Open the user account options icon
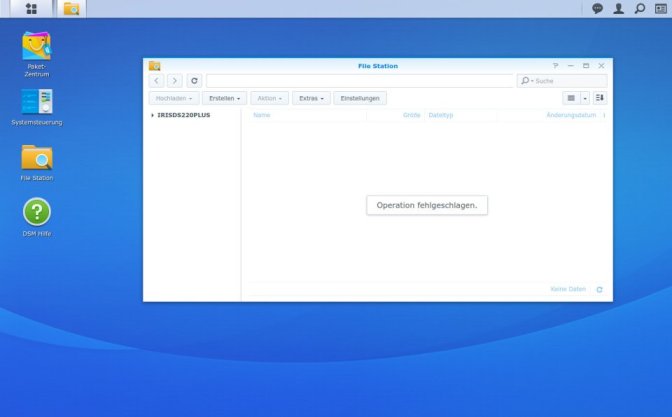 618,9
